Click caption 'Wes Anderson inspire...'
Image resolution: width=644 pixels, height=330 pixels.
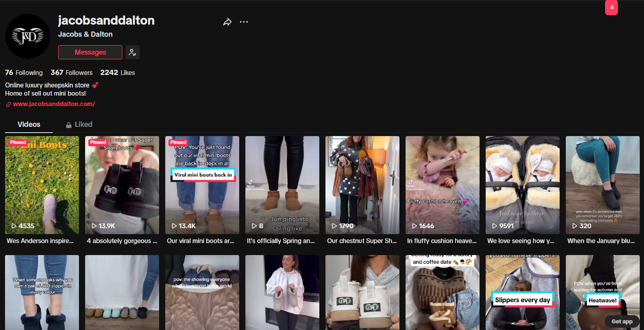(x=40, y=241)
